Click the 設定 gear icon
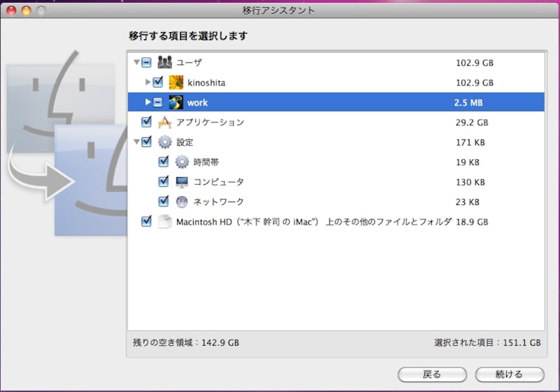 [x=164, y=142]
